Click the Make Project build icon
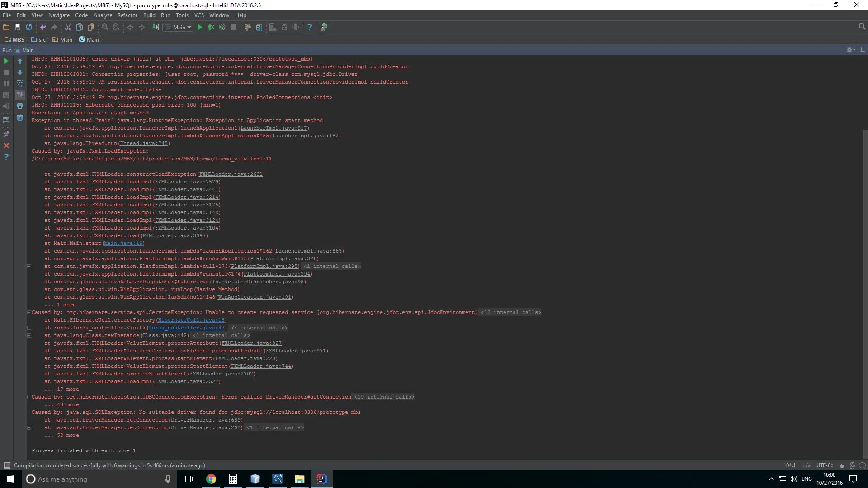Viewport: 868px width, 488px height. point(156,28)
